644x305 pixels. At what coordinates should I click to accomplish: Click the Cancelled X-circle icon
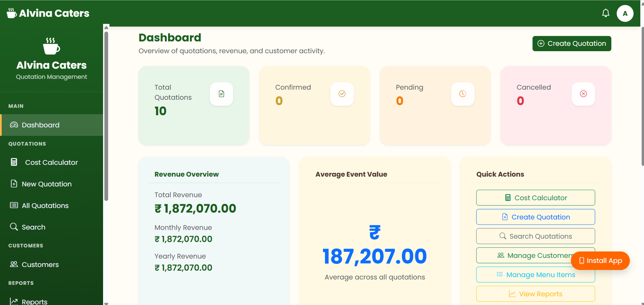coord(583,94)
